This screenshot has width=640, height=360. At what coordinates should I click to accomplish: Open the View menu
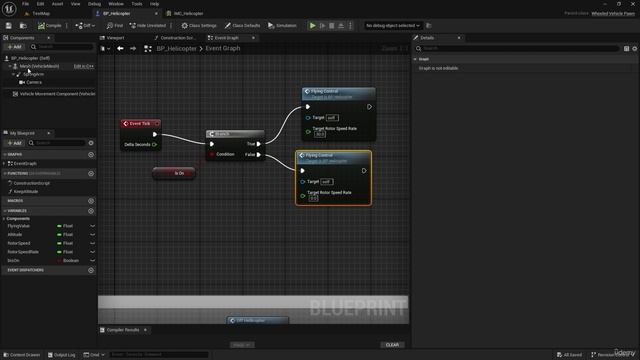[x=76, y=4]
